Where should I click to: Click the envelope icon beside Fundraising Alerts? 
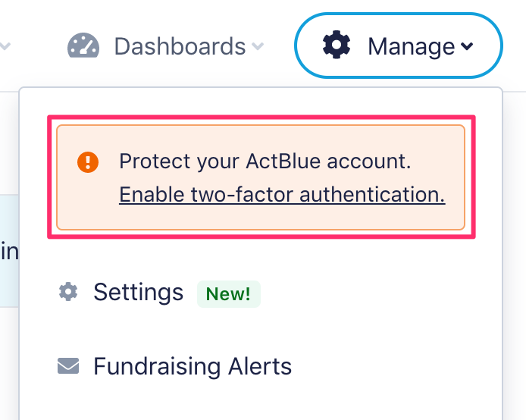click(68, 367)
